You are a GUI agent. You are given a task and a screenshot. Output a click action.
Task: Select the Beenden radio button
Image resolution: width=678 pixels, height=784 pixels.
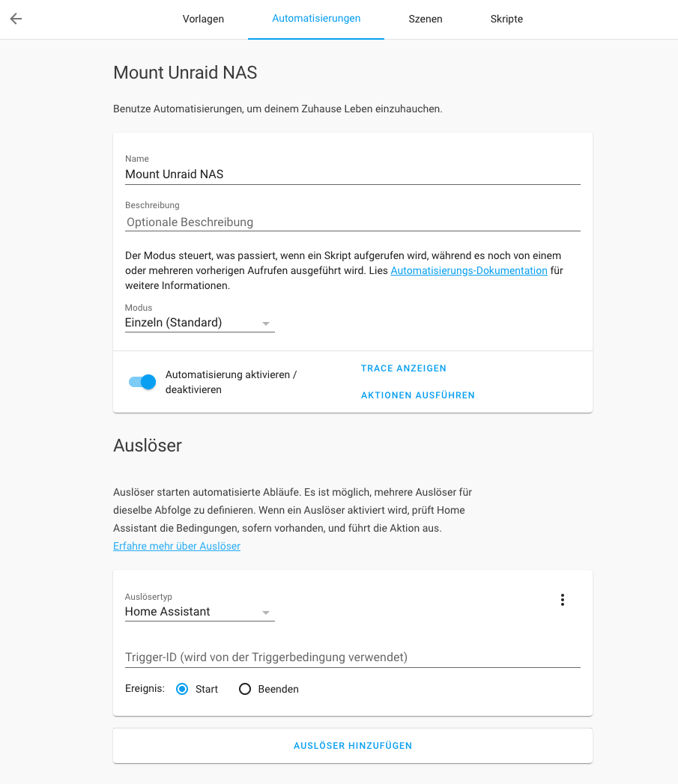[245, 688]
